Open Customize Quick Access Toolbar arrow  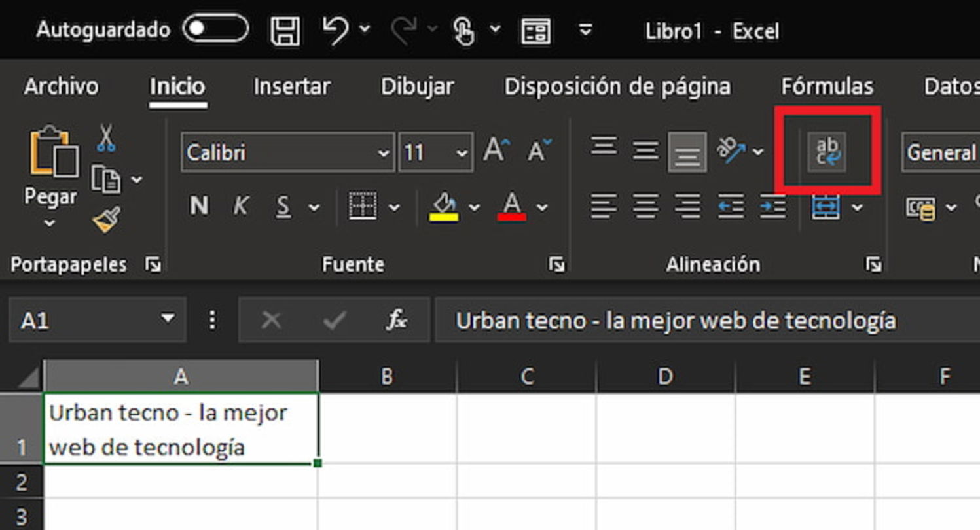[x=586, y=30]
